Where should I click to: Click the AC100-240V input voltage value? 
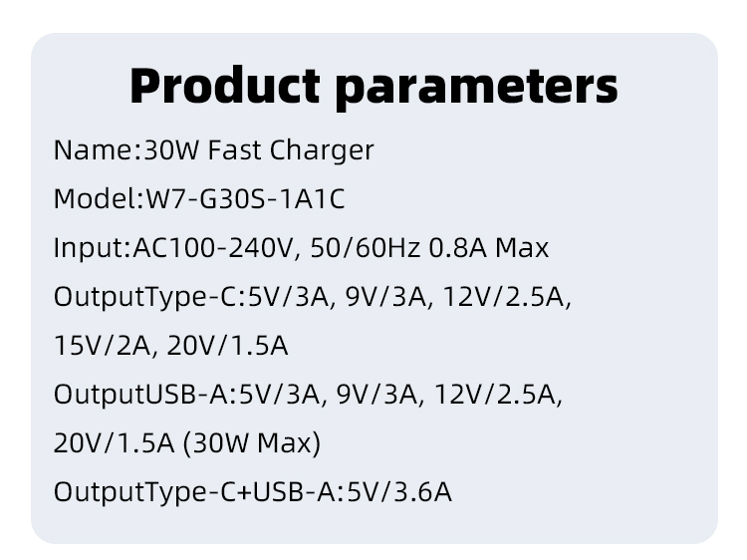click(x=214, y=248)
